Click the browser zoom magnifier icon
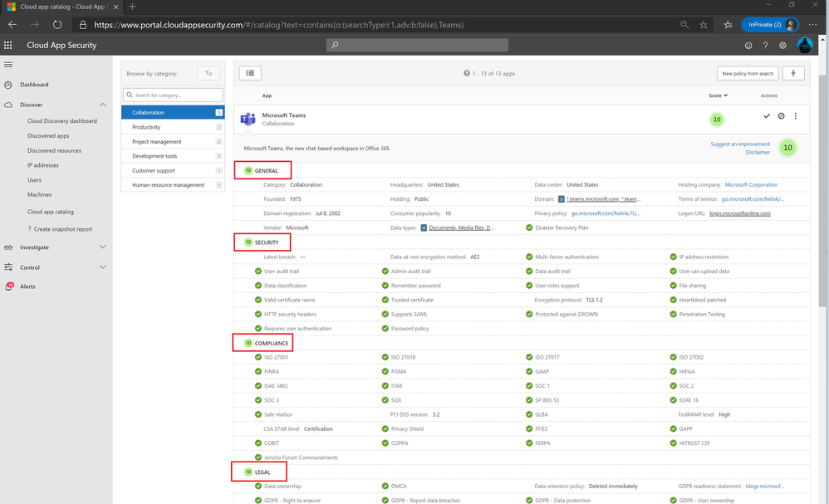Screen dimensions: 829x504 [x=684, y=25]
